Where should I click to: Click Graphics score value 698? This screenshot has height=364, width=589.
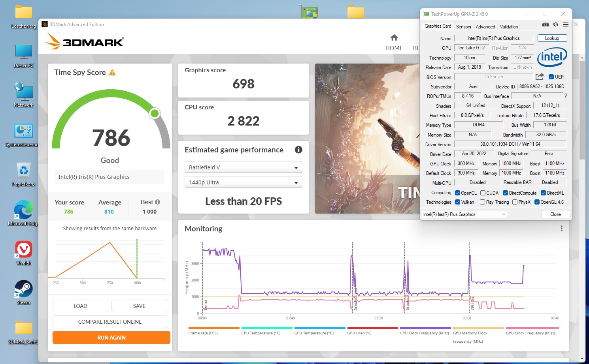[x=244, y=84]
